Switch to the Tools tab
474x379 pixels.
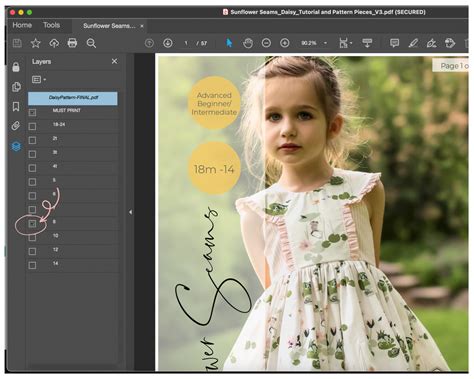(51, 25)
